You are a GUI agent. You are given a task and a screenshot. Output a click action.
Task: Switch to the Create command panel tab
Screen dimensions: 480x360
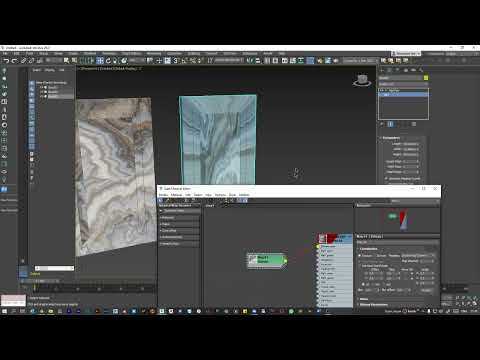click(382, 70)
